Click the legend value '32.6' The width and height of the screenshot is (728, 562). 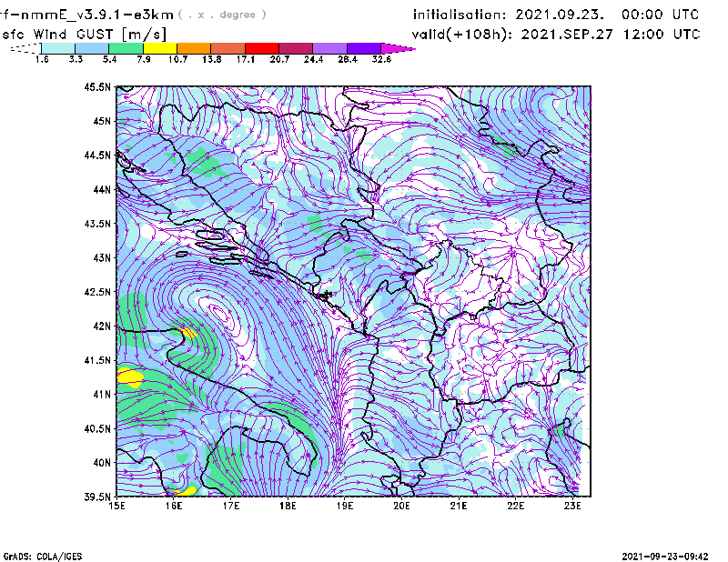[x=381, y=59]
